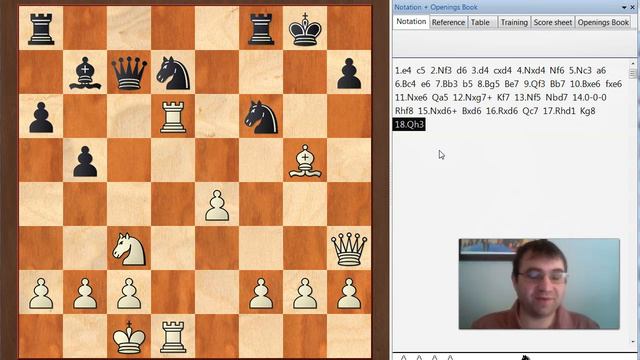The image size is (640, 360).
Task: Select highlighted move 18.Qh3 in notation
Action: [x=409, y=124]
